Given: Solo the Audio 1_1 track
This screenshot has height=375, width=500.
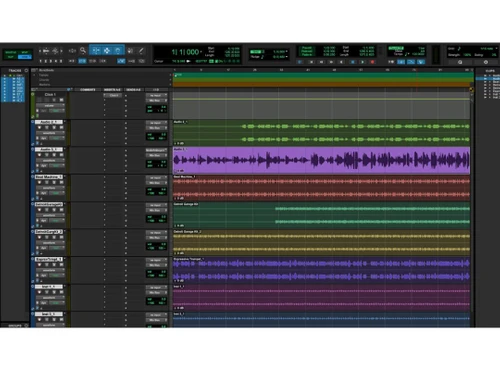Looking at the screenshot, I should (x=54, y=155).
